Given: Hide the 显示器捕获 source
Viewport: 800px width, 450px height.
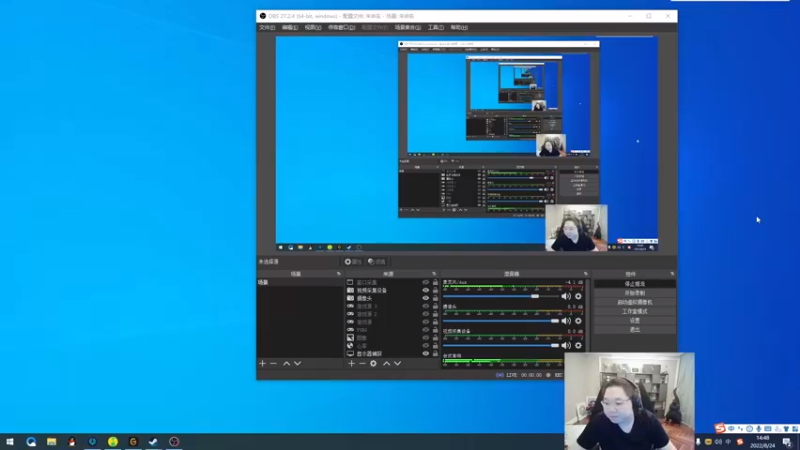Looking at the screenshot, I should tap(426, 354).
